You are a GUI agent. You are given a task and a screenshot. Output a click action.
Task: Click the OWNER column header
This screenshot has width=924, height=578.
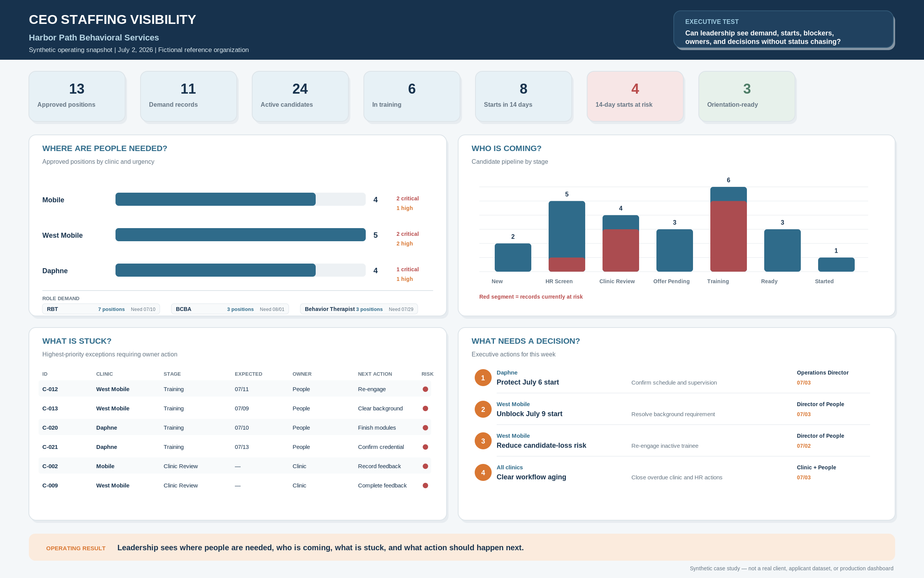tap(302, 374)
